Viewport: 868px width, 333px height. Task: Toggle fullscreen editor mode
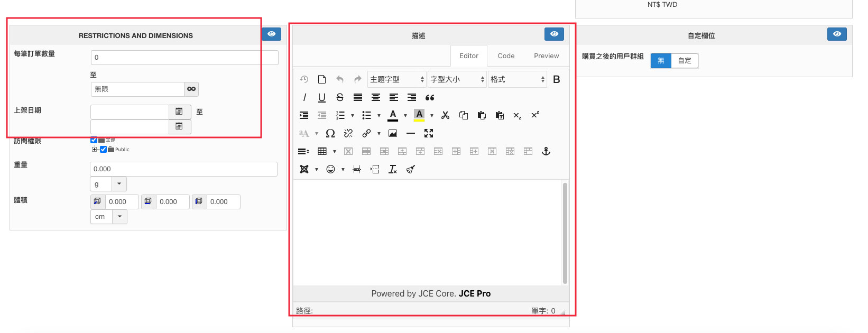[x=429, y=133]
